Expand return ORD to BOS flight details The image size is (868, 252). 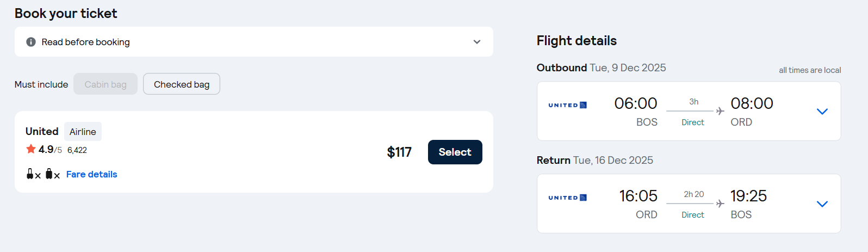point(822,204)
